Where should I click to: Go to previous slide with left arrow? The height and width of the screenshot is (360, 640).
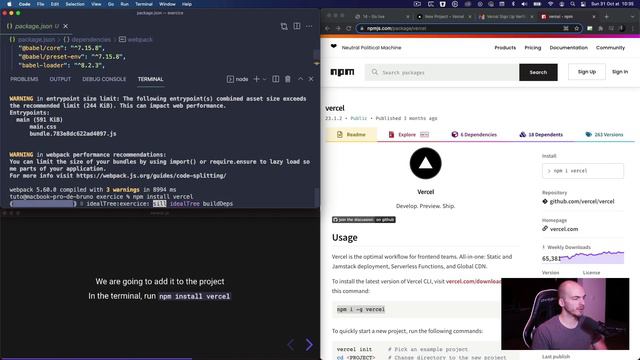tap(291, 345)
